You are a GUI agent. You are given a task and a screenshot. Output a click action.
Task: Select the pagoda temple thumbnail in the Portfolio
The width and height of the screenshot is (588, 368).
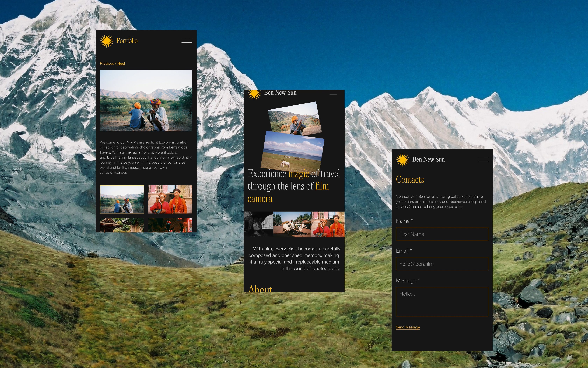pos(122,225)
